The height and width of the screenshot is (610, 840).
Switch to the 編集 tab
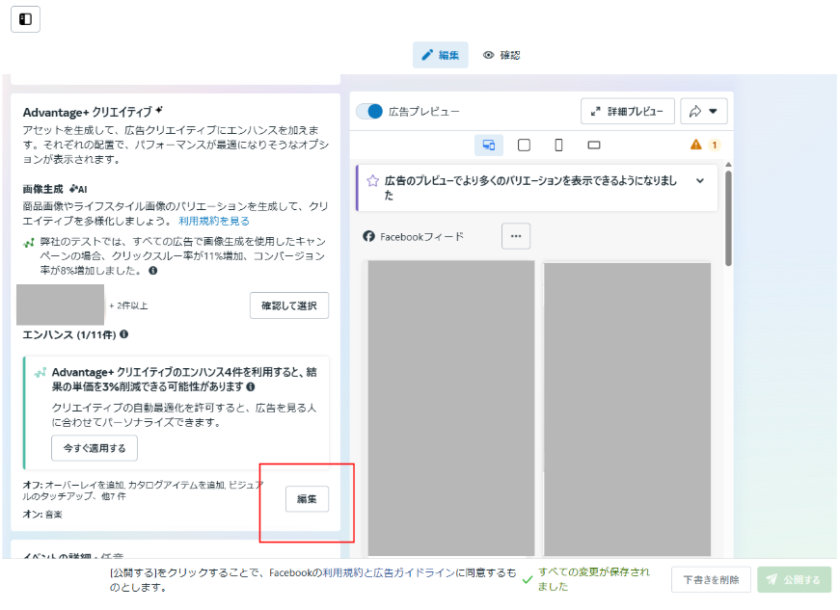click(440, 55)
